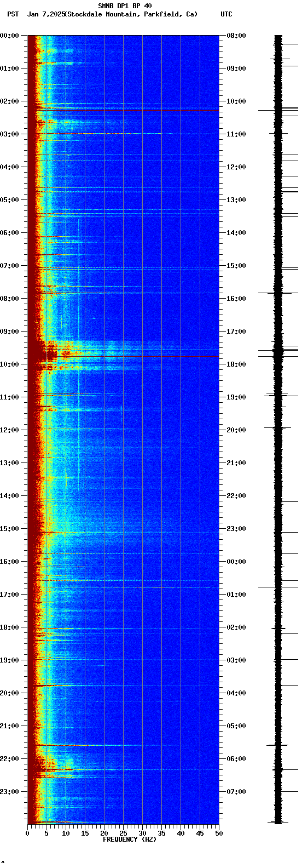Click the seismogram spike near 10:15 UTC
Screen dimensions: 302x868
(x=278, y=110)
